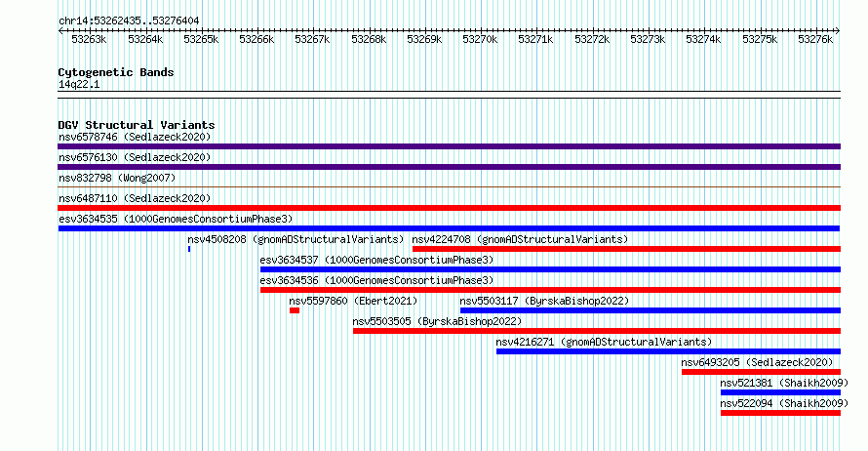This screenshot has width=868, height=451.
Task: Click the 53273k ruler position
Action: click(648, 39)
